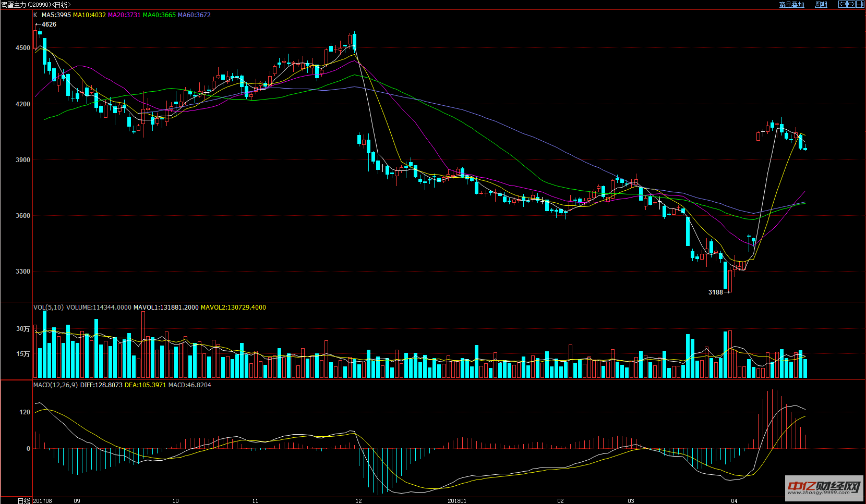Click the VOLUME:114344.0000 value
866x504 pixels.
point(99,308)
